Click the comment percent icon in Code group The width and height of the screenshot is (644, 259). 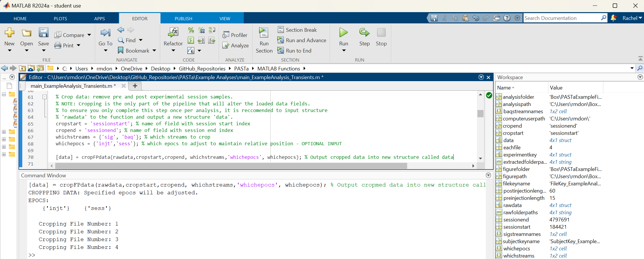pos(191,30)
